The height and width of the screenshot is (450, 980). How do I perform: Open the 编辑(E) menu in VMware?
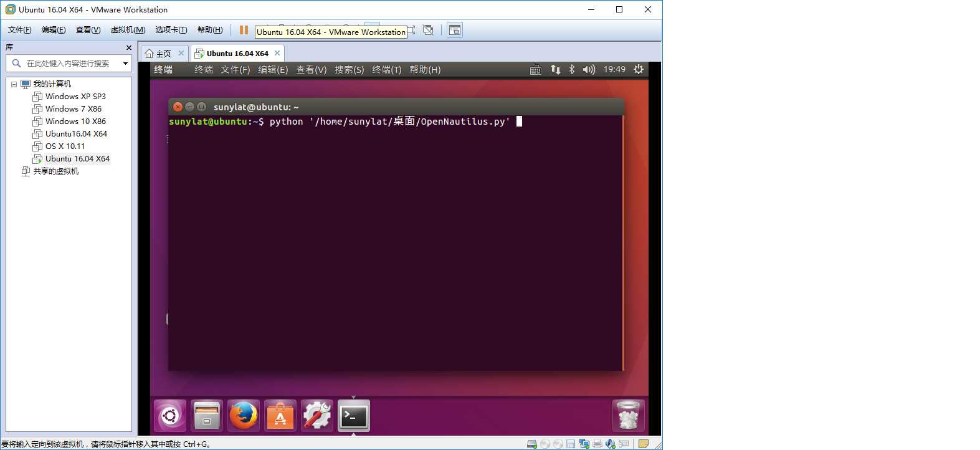(x=54, y=30)
